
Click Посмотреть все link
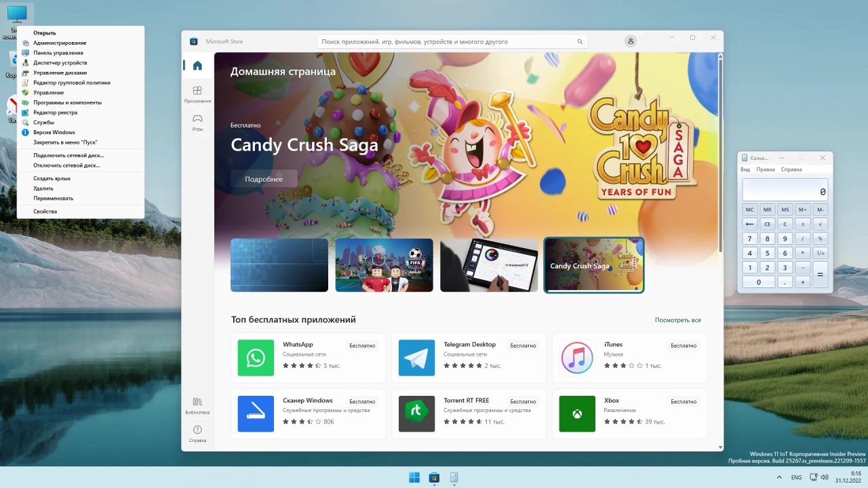click(678, 320)
